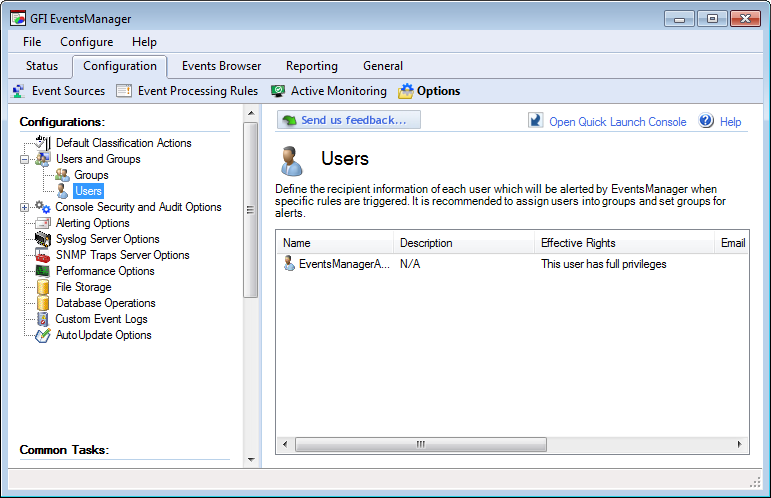This screenshot has width=771, height=498.
Task: Click the feedback button's green icon
Action: pyautogui.click(x=290, y=120)
